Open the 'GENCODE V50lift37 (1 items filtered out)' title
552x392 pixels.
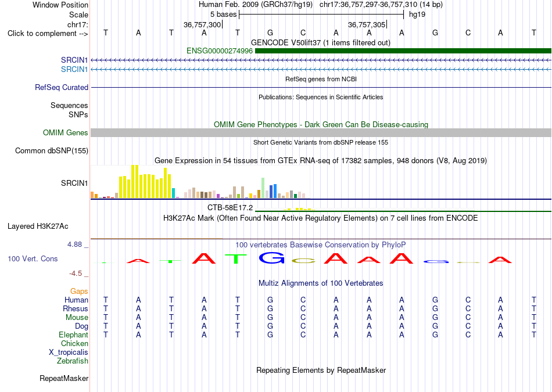pyautogui.click(x=321, y=42)
